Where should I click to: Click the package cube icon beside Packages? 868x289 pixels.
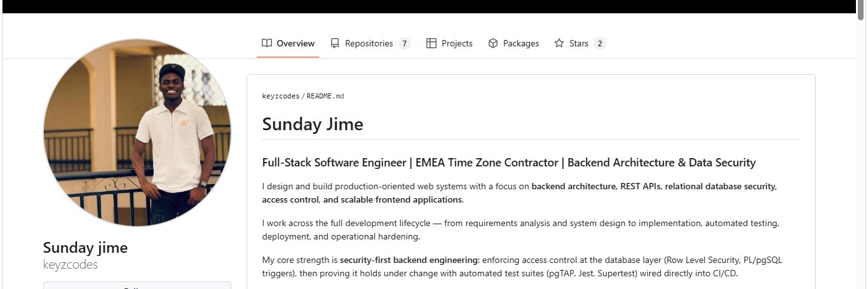493,43
